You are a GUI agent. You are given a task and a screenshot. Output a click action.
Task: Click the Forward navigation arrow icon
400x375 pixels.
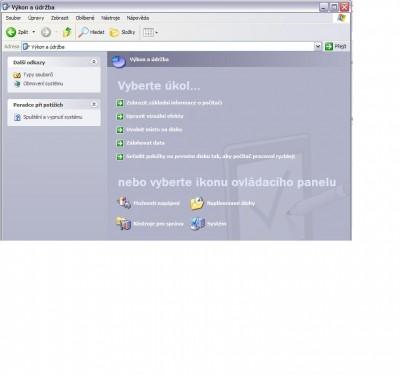pos(46,32)
